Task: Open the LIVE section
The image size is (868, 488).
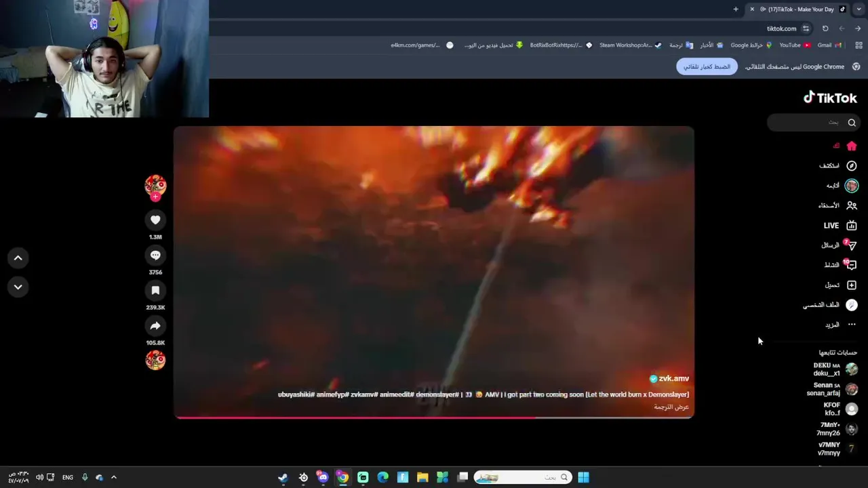Action: (x=840, y=225)
